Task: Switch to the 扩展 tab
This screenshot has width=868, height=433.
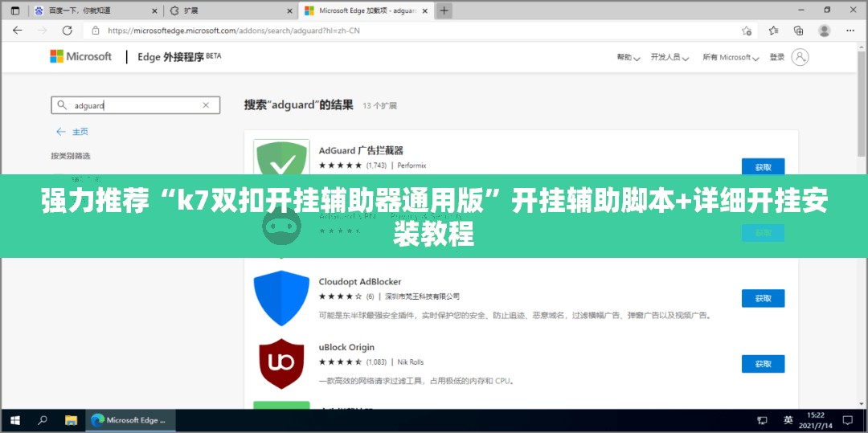Action: pos(231,10)
